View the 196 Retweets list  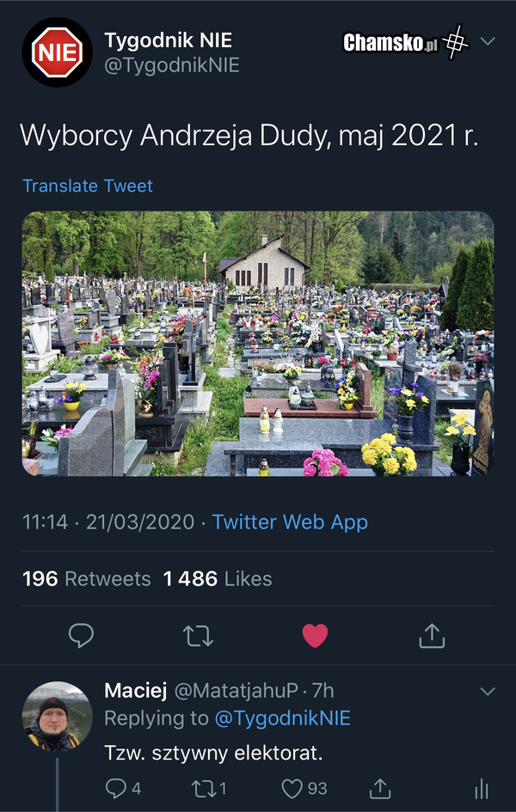click(87, 579)
